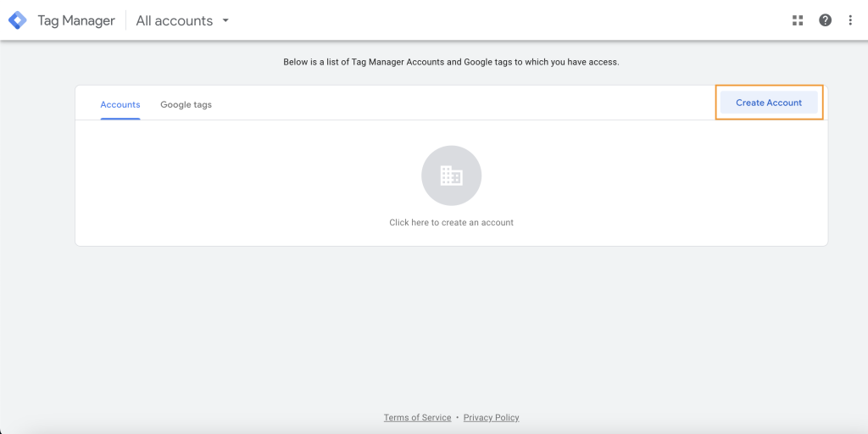Image resolution: width=868 pixels, height=434 pixels.
Task: Click the dot separator between footer links
Action: [x=458, y=417]
